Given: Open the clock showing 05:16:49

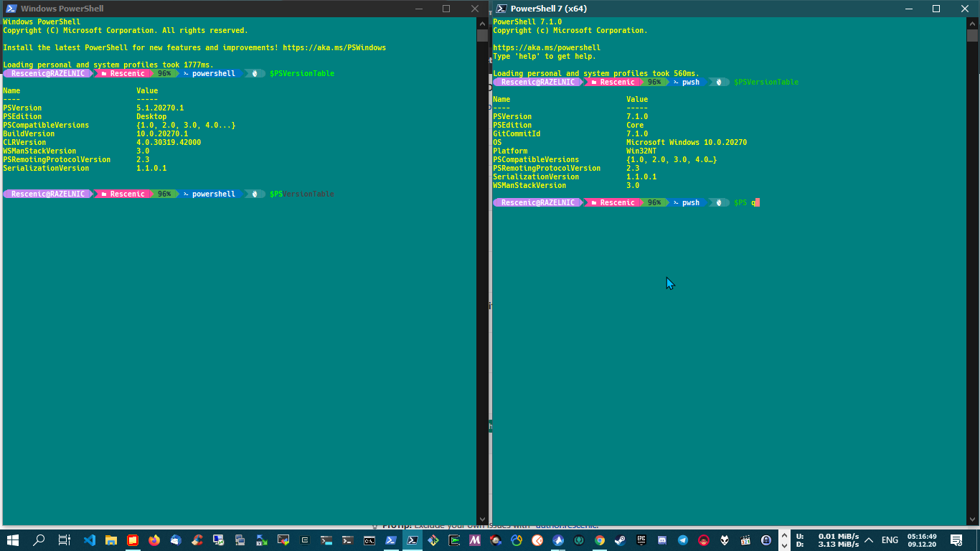Looking at the screenshot, I should [922, 540].
